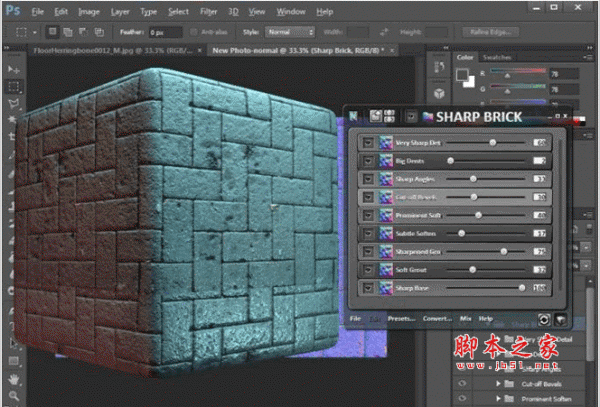Click the Sharpened Geo slider handle
This screenshot has width=600, height=407.
click(504, 252)
